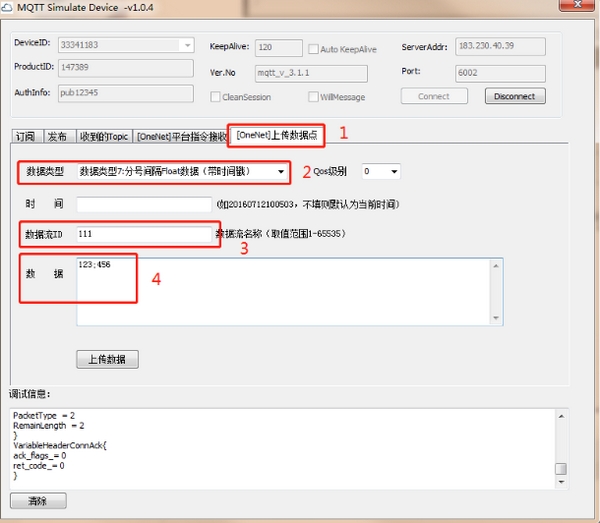The height and width of the screenshot is (523, 600).
Task: Click the Ver.No field
Action: [311, 73]
